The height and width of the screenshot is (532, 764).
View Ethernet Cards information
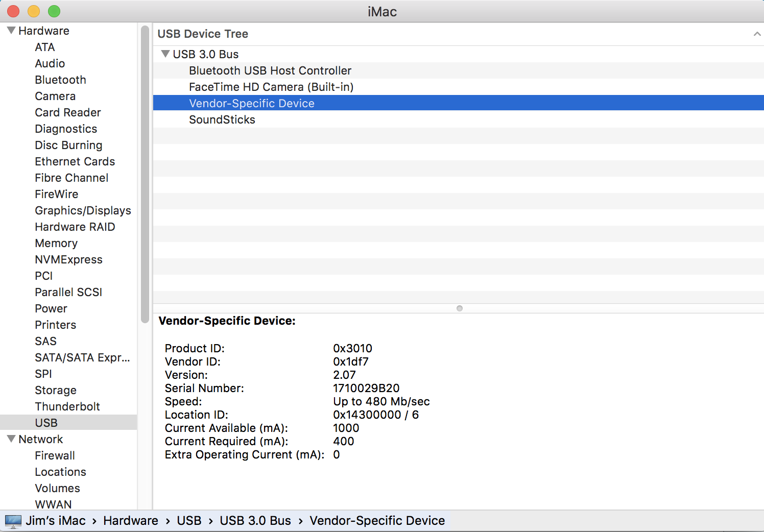click(x=75, y=161)
